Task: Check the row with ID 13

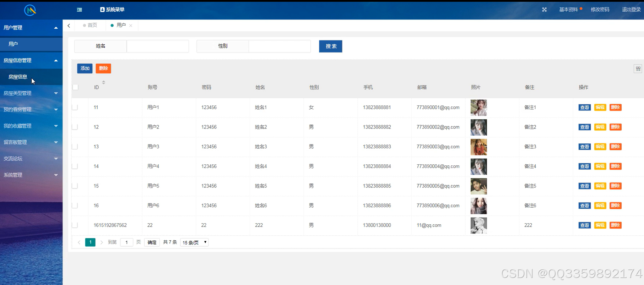Action: [75, 147]
